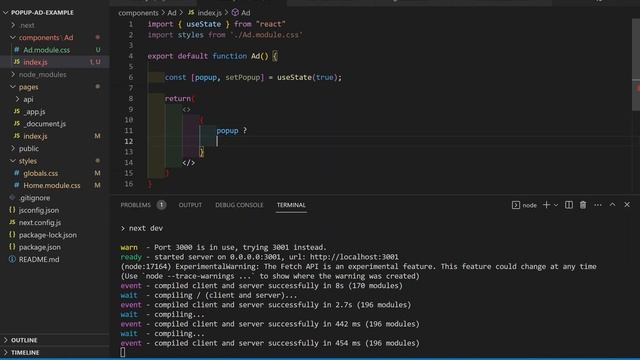Open .gitignore file
Screen dimensions: 640x360
(x=34, y=198)
